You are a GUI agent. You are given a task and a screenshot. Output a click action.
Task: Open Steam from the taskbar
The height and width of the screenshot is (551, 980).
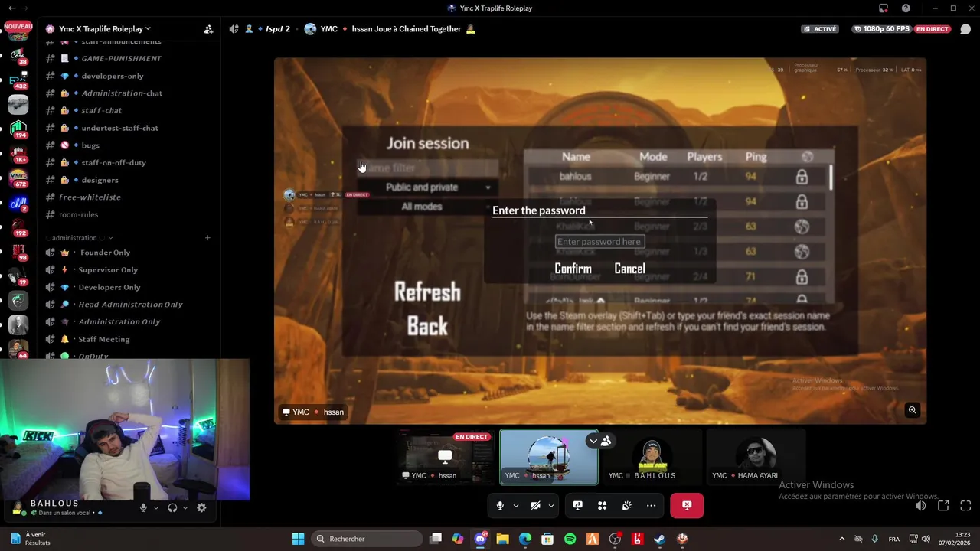659,539
